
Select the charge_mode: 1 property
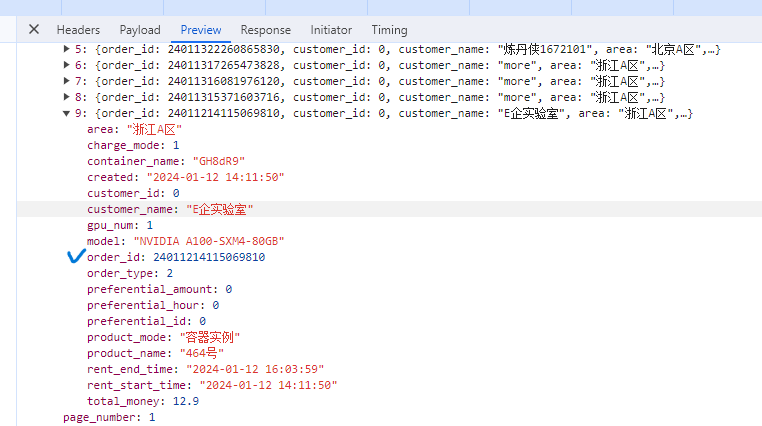133,145
